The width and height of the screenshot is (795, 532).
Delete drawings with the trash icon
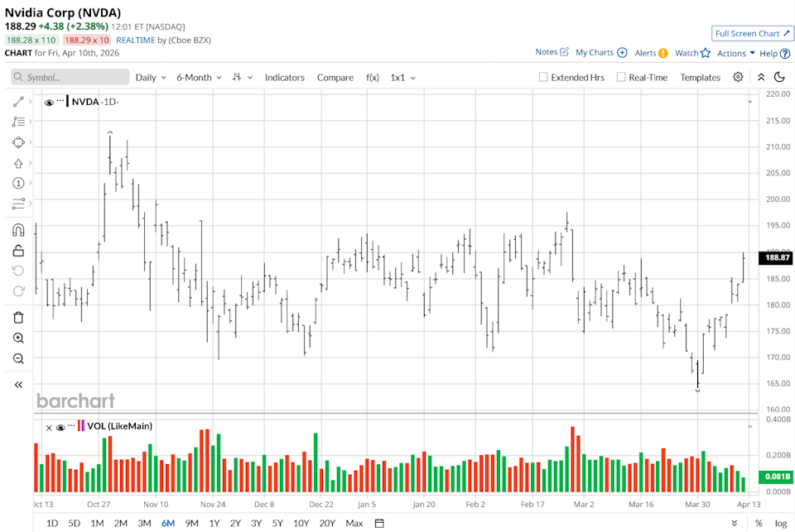(18, 317)
